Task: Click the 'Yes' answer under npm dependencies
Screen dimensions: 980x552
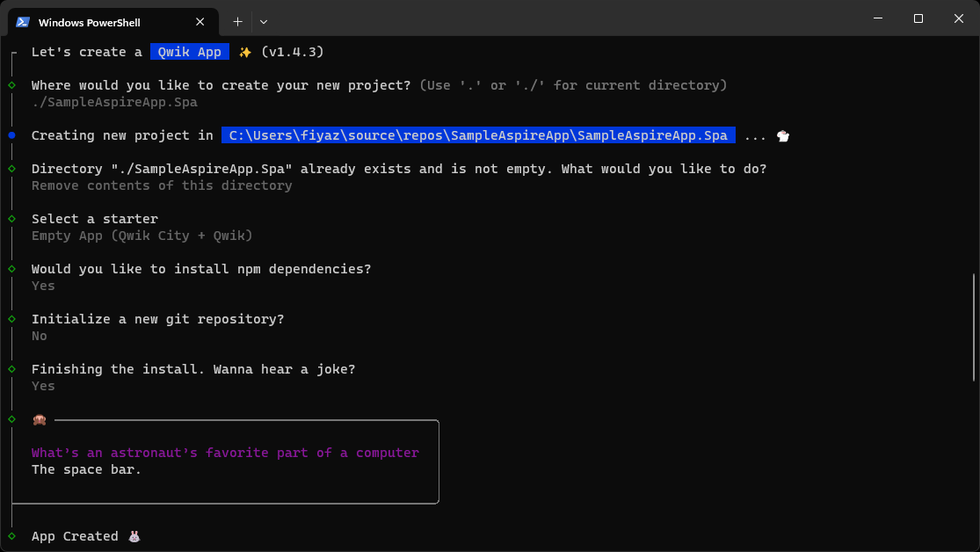Action: coord(43,286)
